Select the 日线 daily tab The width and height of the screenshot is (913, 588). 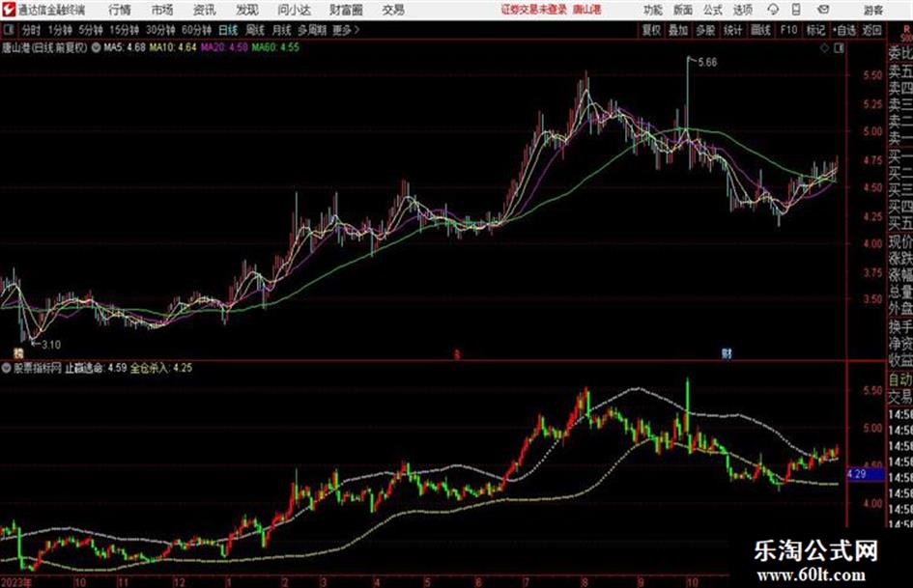228,30
